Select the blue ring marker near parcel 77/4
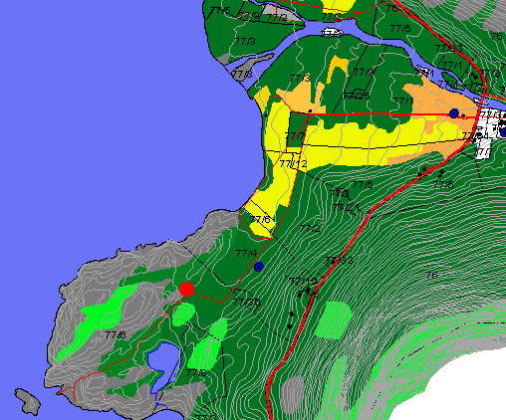 (x=259, y=267)
